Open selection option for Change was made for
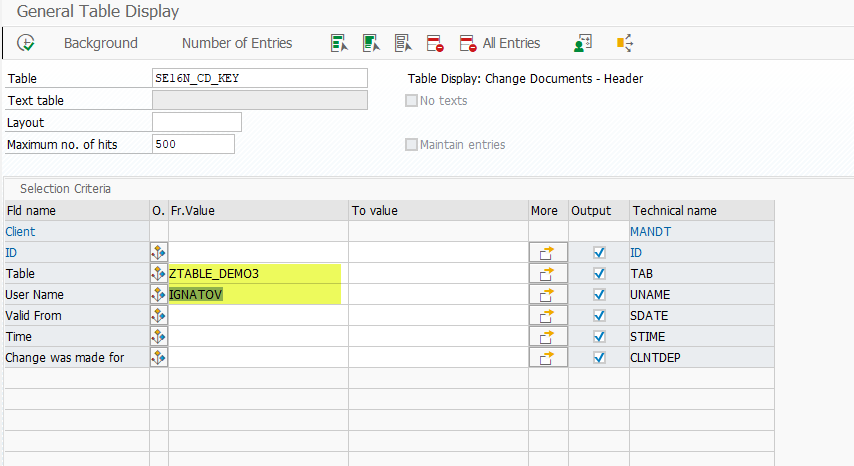This screenshot has width=854, height=466. (x=158, y=357)
